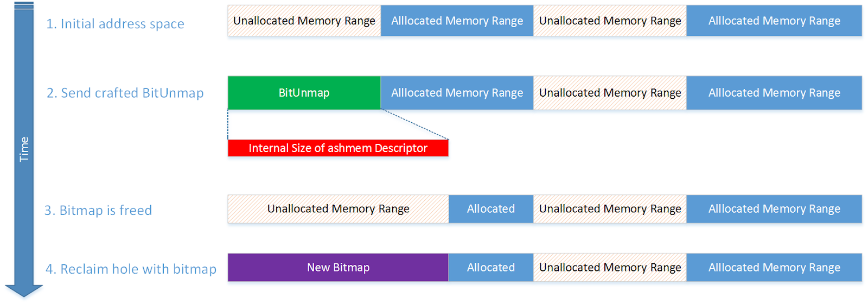
Task: Click first Unallocated Memory Range in step 1 row
Action: (304, 21)
